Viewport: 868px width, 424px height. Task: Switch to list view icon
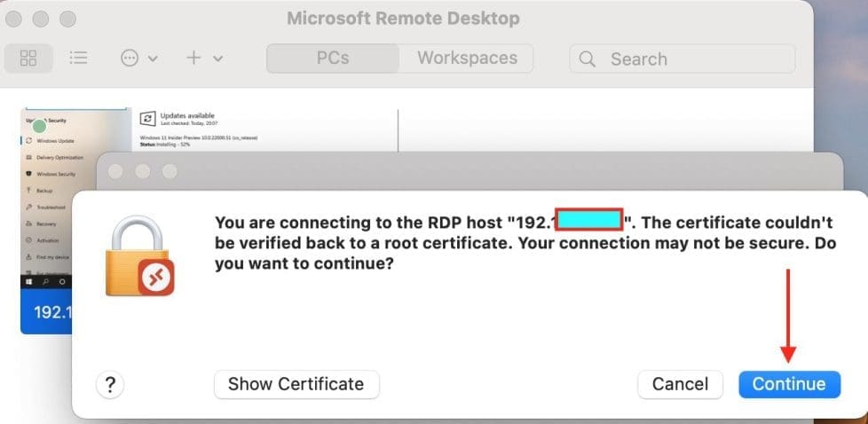[79, 59]
